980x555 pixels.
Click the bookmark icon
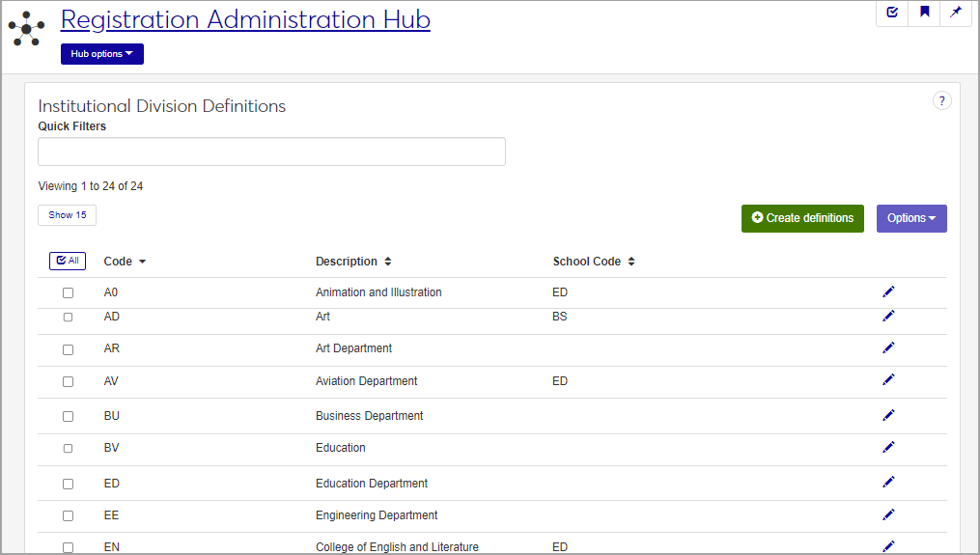(x=925, y=13)
